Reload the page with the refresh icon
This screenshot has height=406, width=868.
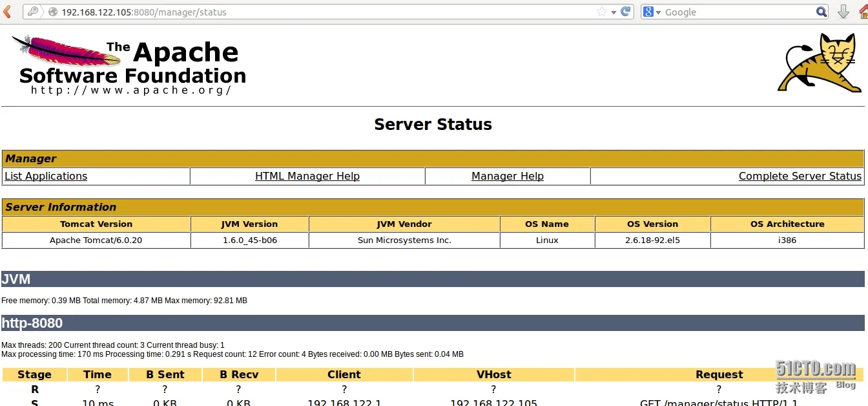click(x=625, y=12)
